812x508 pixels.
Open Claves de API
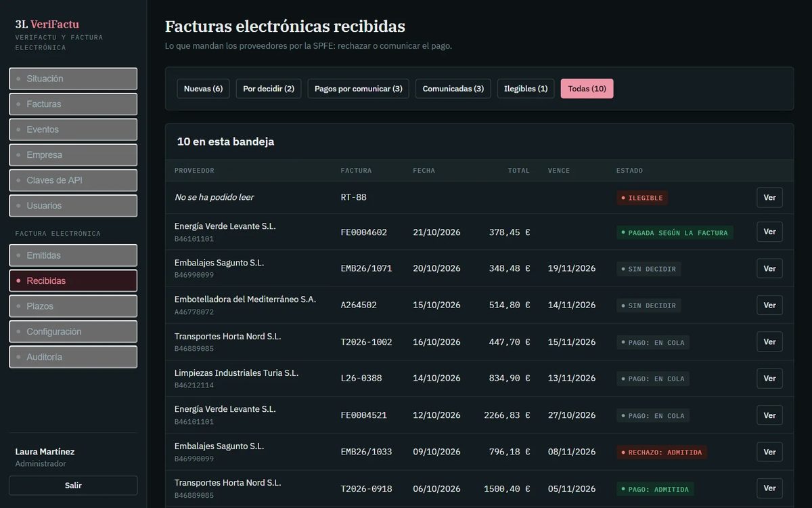tap(73, 180)
